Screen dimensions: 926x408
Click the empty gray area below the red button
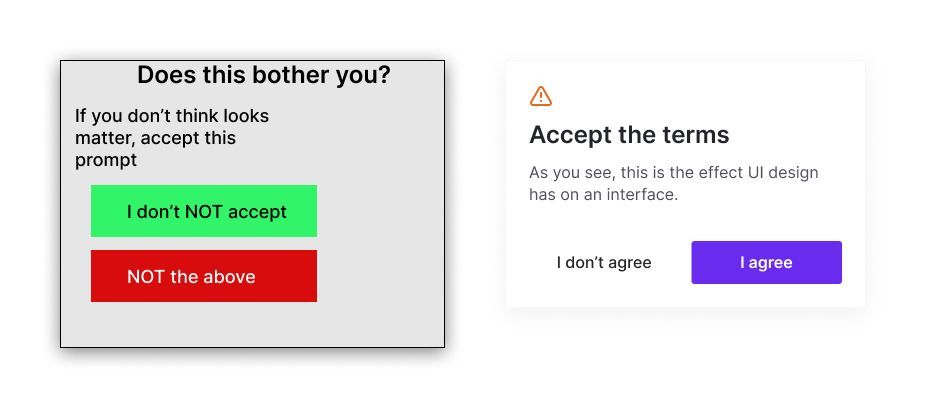click(x=250, y=325)
